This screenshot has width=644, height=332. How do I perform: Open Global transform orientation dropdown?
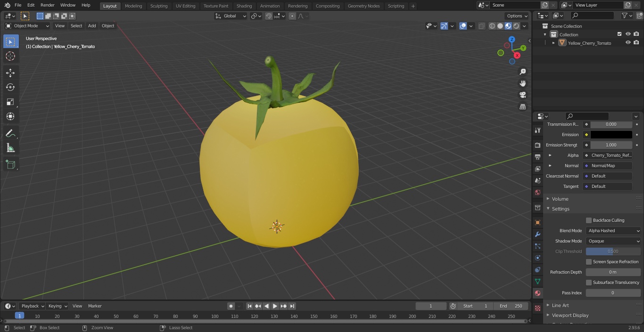tap(231, 16)
